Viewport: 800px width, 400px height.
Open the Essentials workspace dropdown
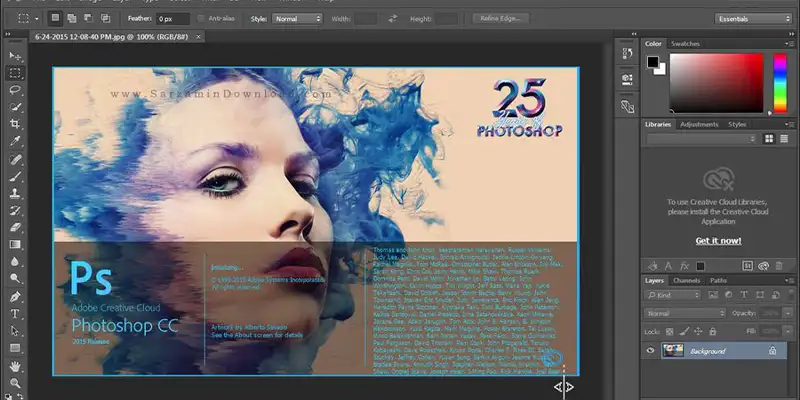(x=753, y=18)
